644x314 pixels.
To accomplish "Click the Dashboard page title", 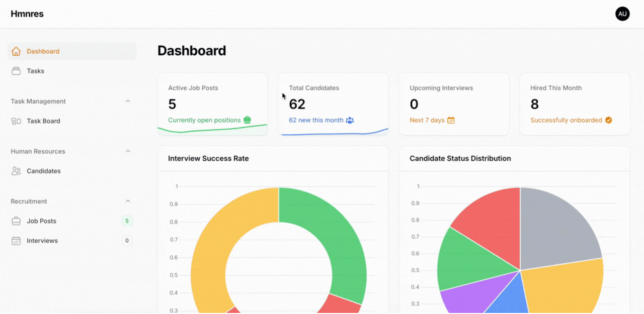I will (x=192, y=51).
